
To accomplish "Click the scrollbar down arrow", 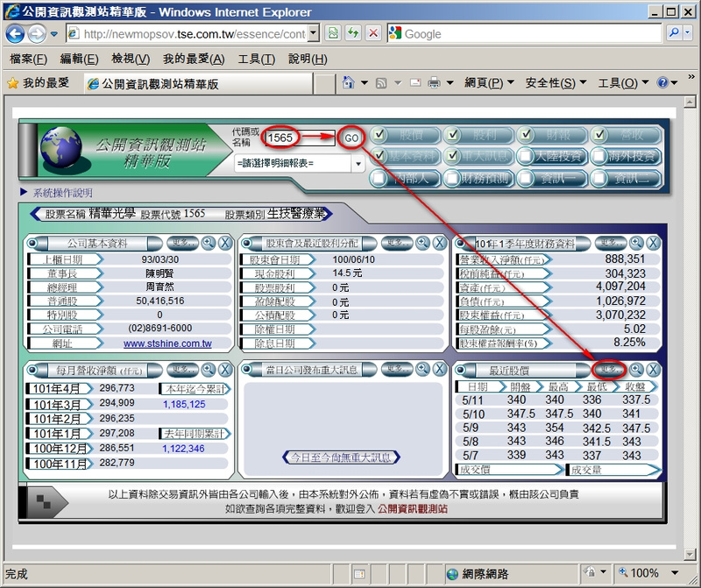I will [x=690, y=555].
